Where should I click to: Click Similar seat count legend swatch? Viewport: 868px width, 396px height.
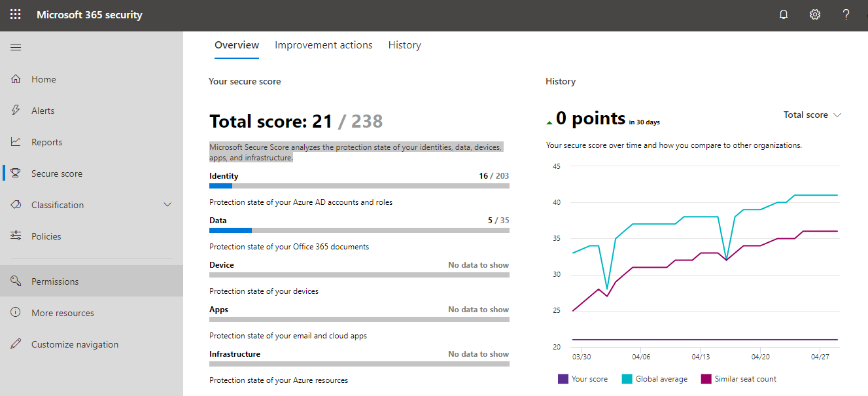[706, 379]
